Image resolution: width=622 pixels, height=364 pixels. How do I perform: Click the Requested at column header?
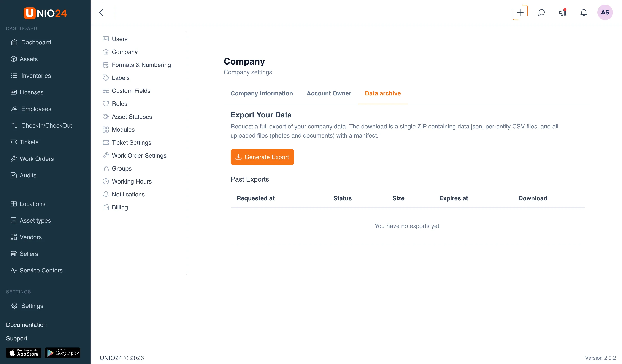tap(255, 198)
